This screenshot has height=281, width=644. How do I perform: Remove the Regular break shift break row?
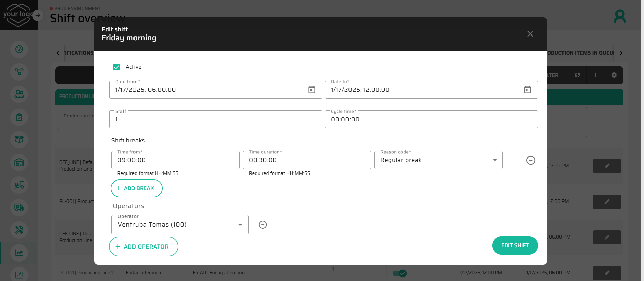pyautogui.click(x=531, y=160)
